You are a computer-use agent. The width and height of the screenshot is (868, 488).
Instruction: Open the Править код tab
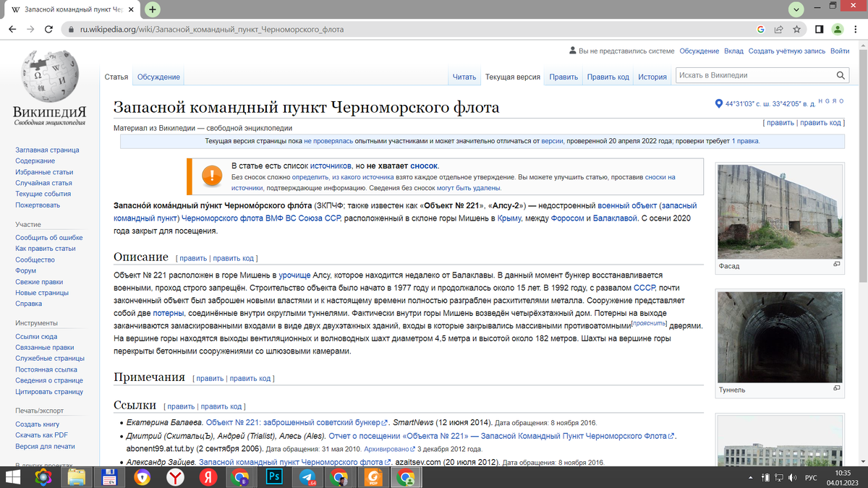[608, 77]
